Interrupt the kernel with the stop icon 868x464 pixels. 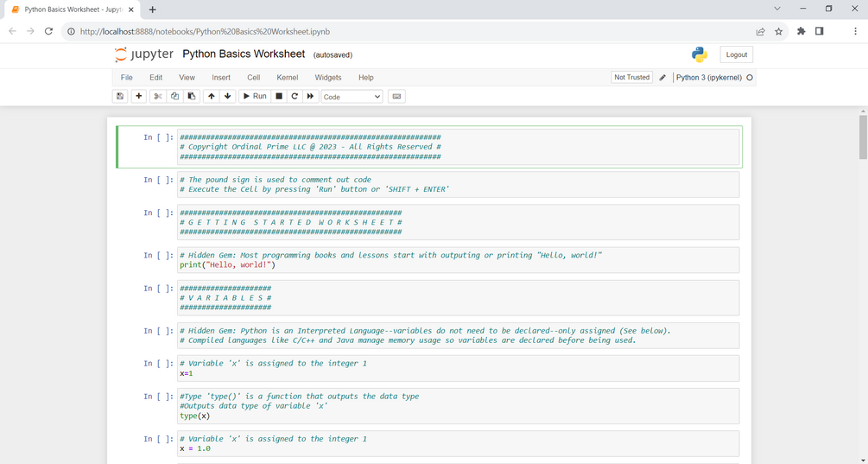[279, 97]
